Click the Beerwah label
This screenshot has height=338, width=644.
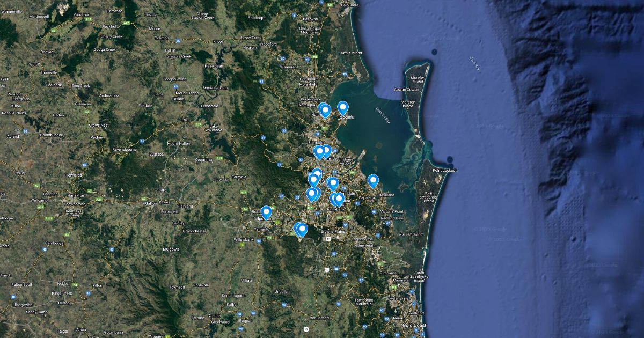[310, 19]
